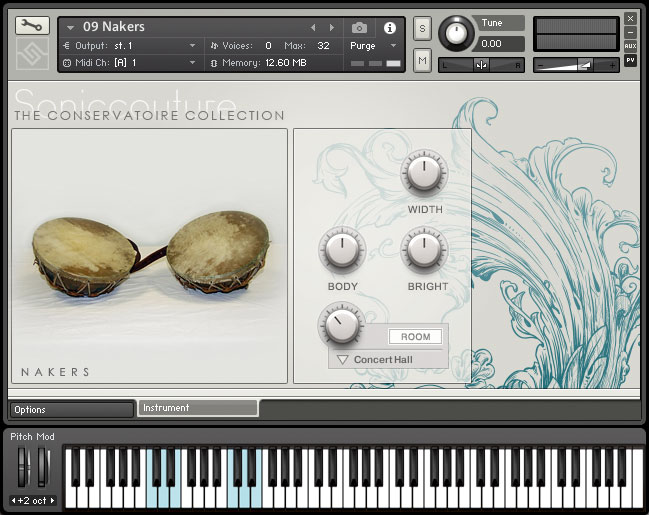The height and width of the screenshot is (515, 649).
Task: Switch to the Options tab
Action: pyautogui.click(x=72, y=410)
